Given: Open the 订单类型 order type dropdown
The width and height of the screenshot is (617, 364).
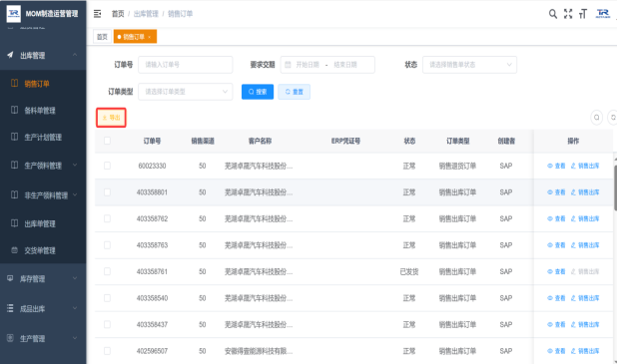Looking at the screenshot, I should tap(186, 92).
